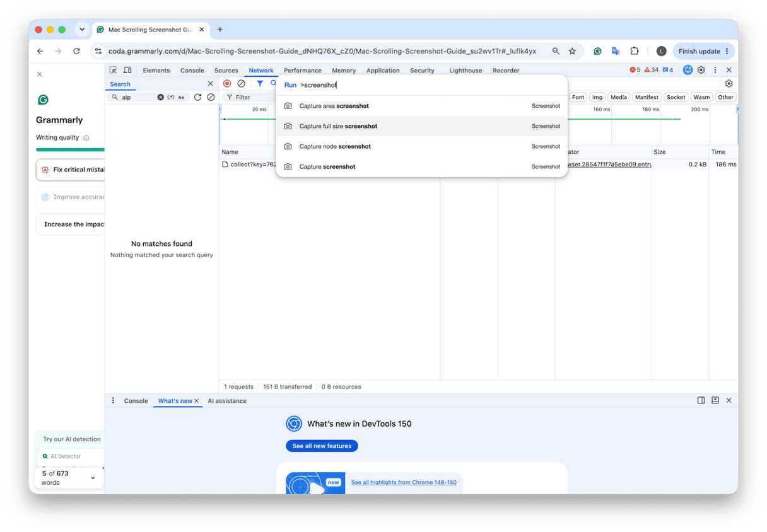This screenshot has height=532, width=767.
Task: Click the Grammarly logo in sidebar
Action: point(43,100)
